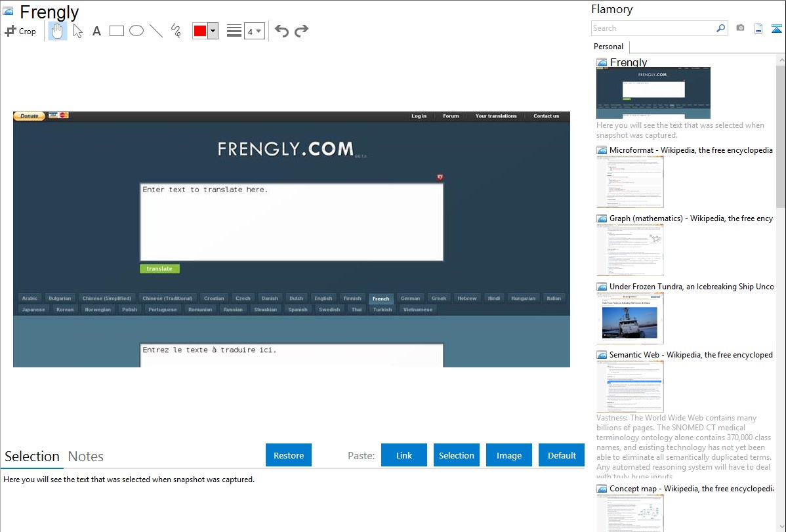Click the document page icon beside the camera
Screen dimensions: 786x532
click(x=758, y=28)
